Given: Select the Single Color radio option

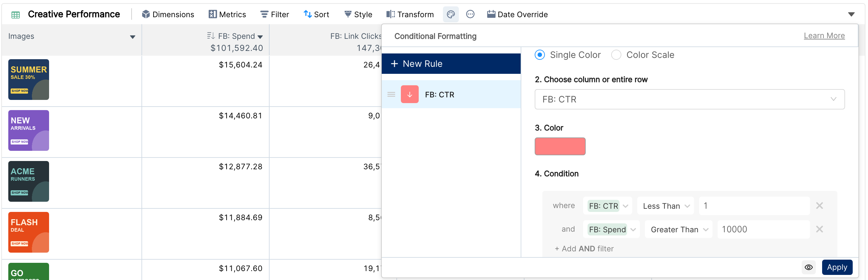Looking at the screenshot, I should click(x=539, y=55).
